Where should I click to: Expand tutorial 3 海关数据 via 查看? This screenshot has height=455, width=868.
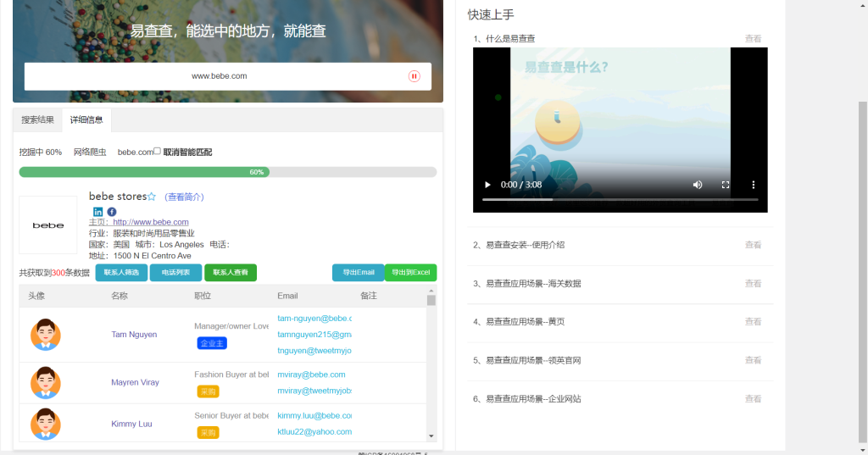click(753, 284)
